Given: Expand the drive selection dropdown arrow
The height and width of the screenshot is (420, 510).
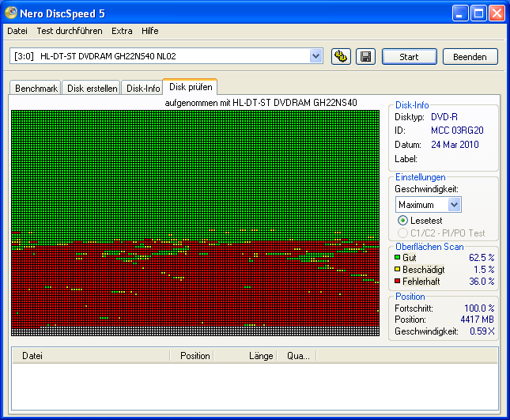Looking at the screenshot, I should 315,56.
